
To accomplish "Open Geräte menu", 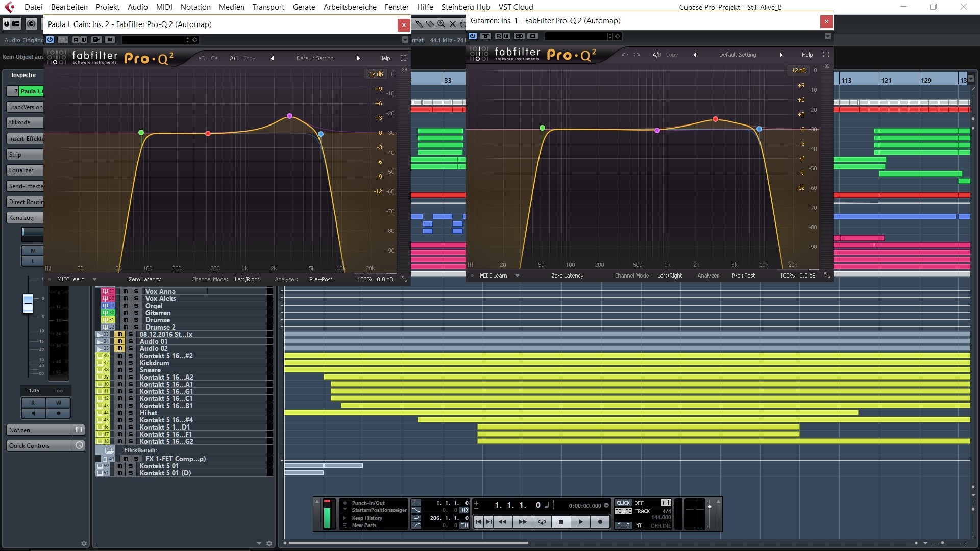I will [x=304, y=7].
